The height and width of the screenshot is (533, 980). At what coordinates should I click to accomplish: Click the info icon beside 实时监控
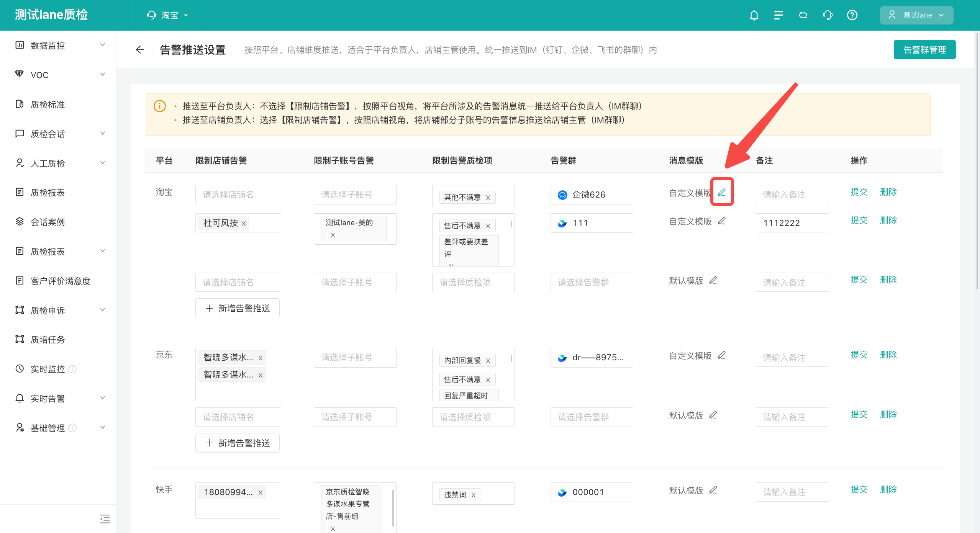[x=72, y=369]
